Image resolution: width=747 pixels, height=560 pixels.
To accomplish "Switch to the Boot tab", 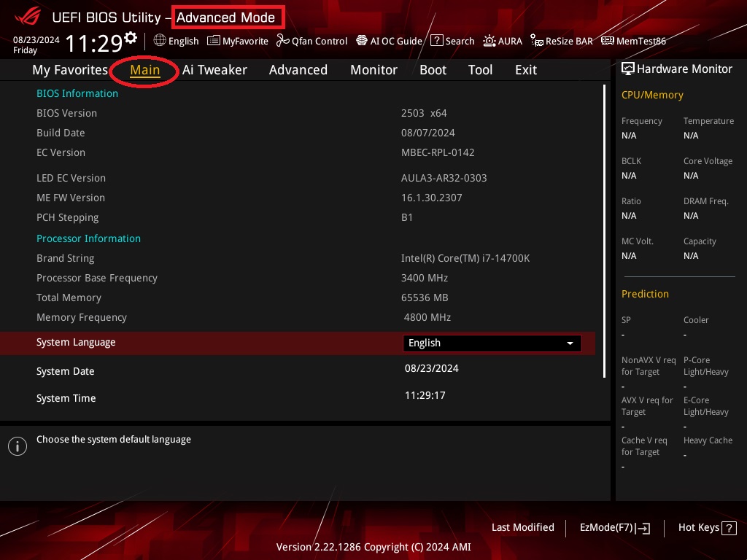I will click(433, 70).
